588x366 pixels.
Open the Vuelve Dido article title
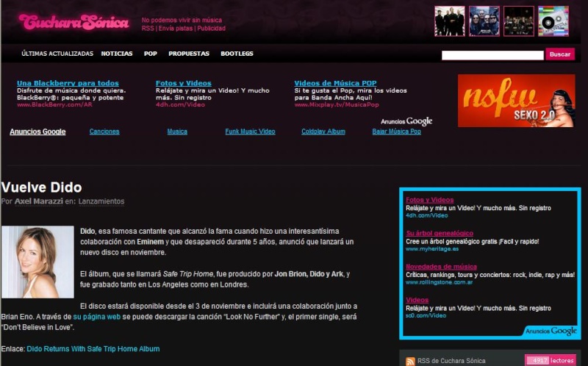pyautogui.click(x=42, y=187)
